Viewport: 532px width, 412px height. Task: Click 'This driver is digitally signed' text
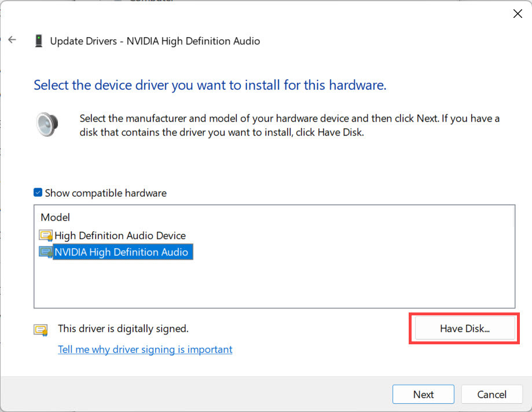pos(123,329)
